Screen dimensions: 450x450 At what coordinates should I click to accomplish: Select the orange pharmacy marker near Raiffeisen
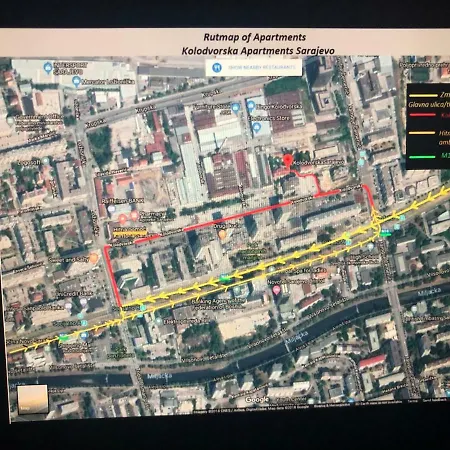pyautogui.click(x=134, y=216)
